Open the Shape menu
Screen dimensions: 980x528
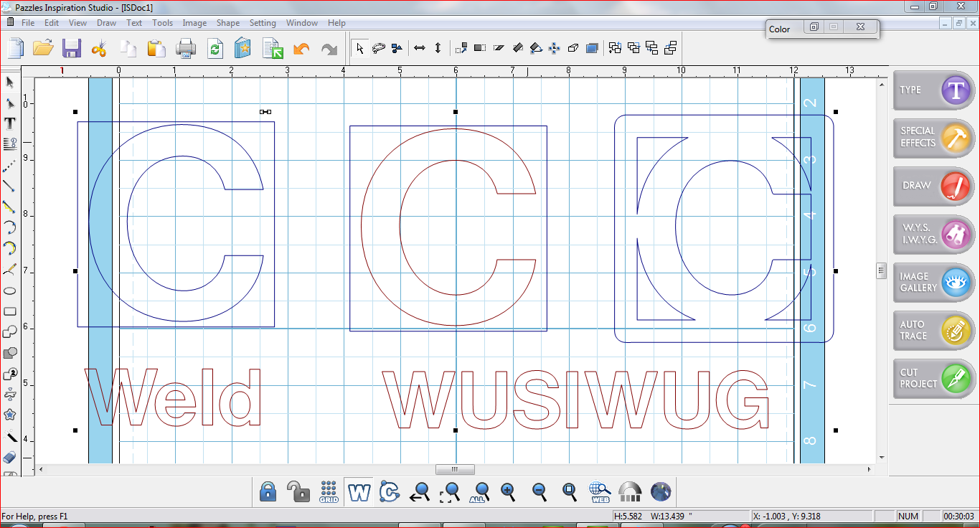228,23
